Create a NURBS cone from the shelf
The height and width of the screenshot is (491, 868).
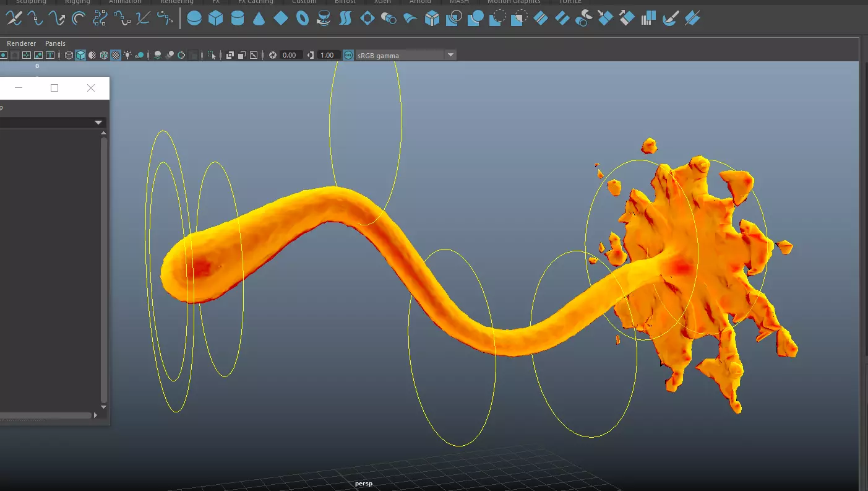(259, 19)
